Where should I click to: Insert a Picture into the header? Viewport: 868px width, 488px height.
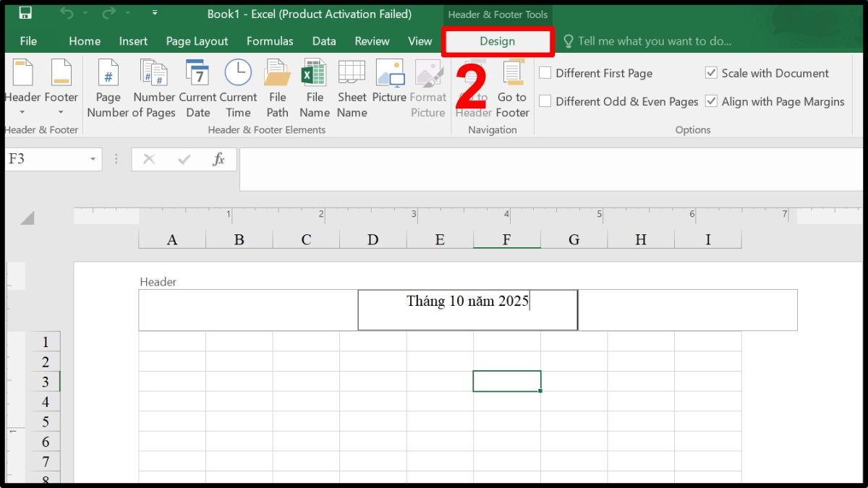coord(389,85)
